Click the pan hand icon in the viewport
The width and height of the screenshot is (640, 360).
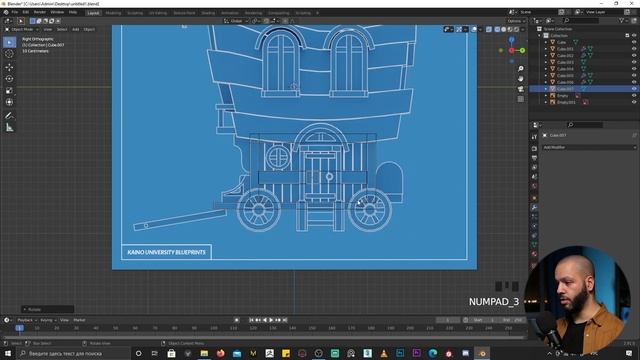520,78
